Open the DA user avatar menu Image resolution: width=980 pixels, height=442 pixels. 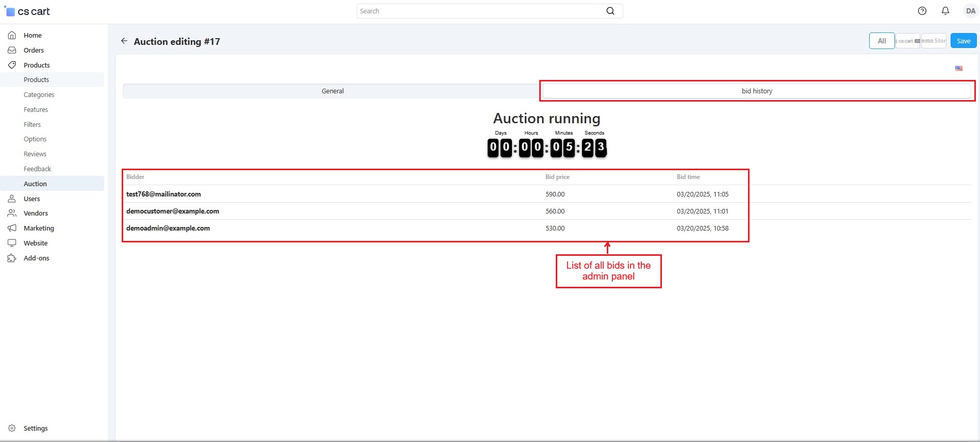pos(970,11)
